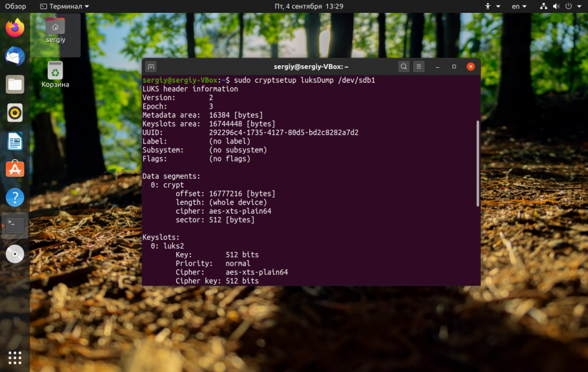Viewport: 588px width, 372px height.
Task: Click the sector: 512 [bytes] line
Action: click(x=215, y=220)
